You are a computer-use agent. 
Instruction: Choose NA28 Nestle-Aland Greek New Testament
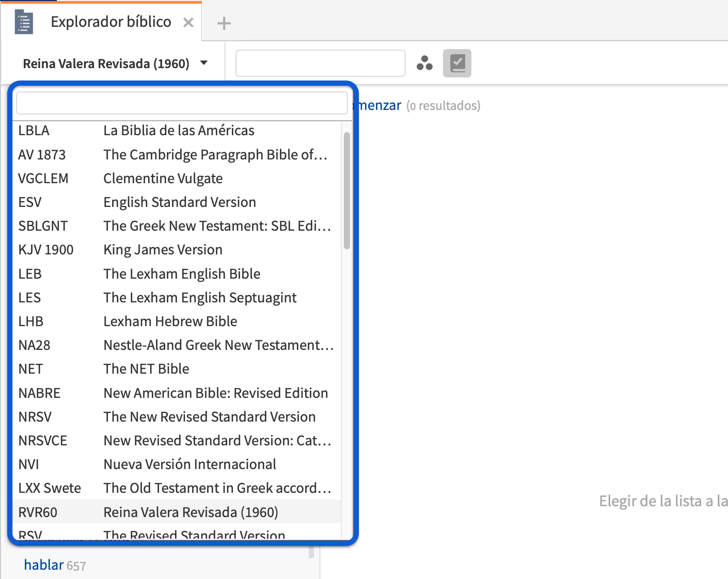click(177, 345)
